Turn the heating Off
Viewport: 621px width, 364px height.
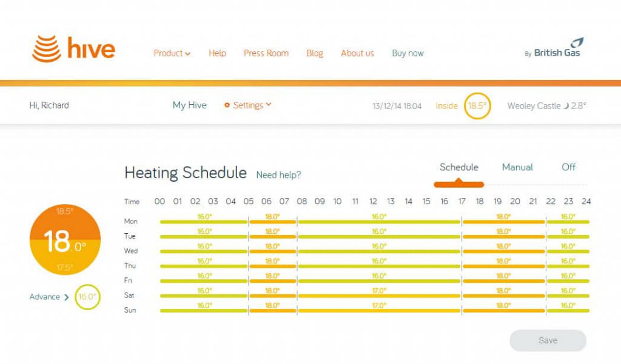(568, 167)
